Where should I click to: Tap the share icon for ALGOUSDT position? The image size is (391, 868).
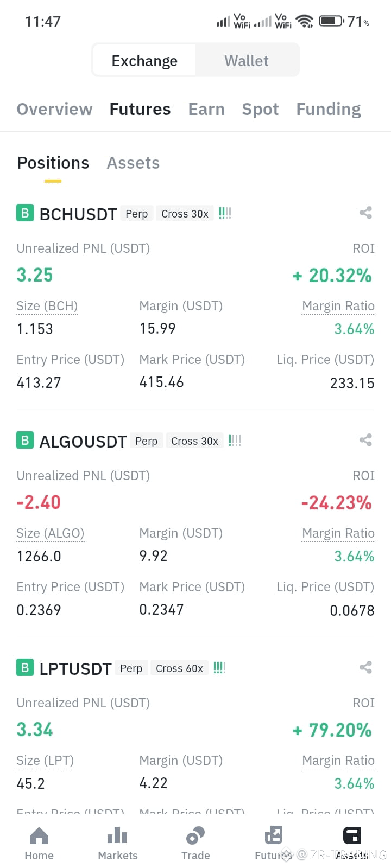click(365, 440)
